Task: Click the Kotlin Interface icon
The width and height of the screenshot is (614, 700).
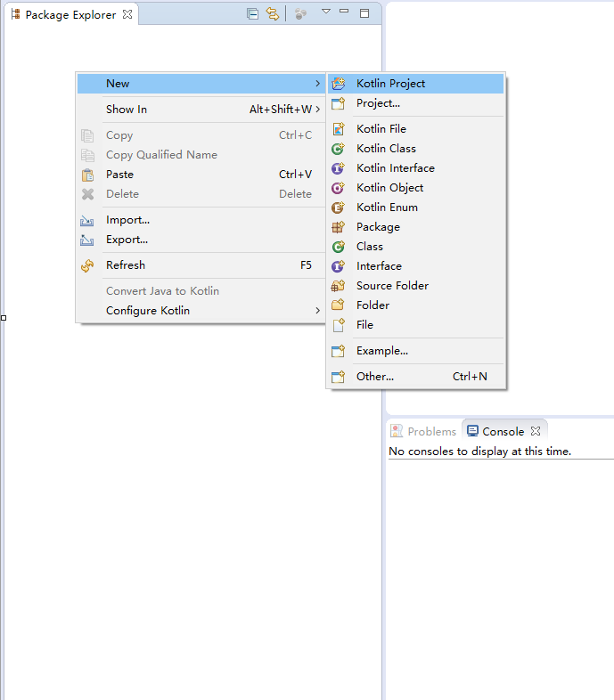Action: [x=339, y=167]
